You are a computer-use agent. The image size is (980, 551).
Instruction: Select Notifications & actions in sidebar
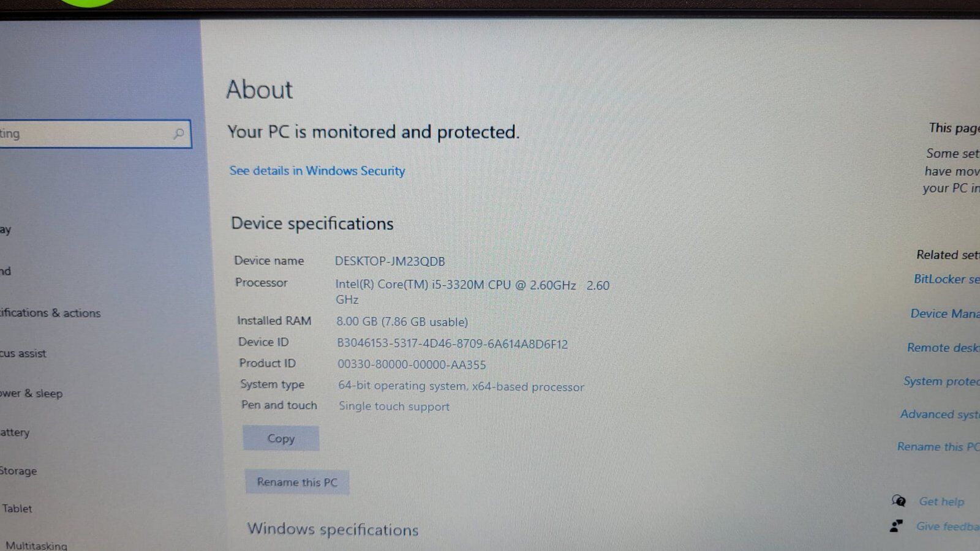50,313
